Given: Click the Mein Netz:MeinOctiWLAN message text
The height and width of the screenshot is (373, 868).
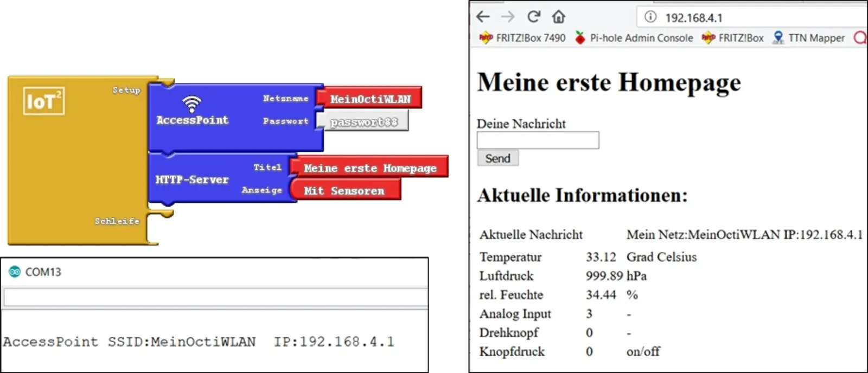Looking at the screenshot, I should point(744,235).
